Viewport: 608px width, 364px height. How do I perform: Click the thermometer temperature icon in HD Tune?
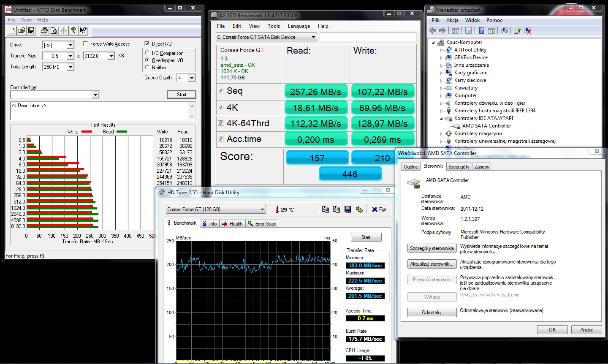tap(277, 209)
